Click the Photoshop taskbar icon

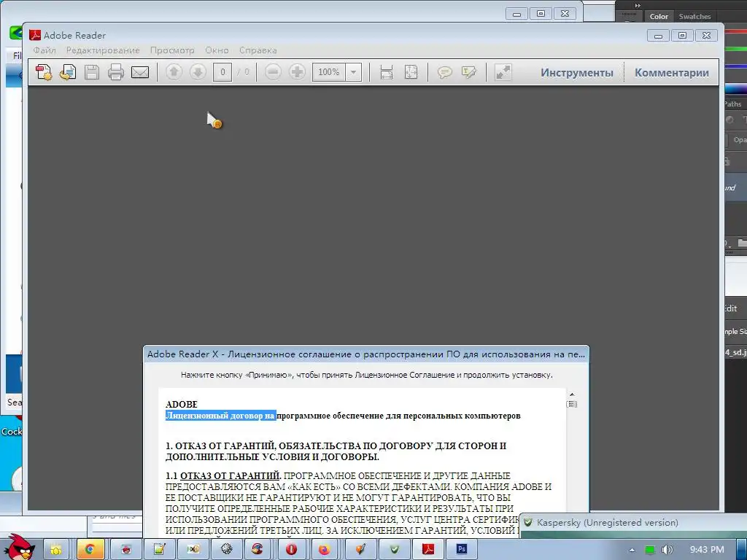[x=462, y=549]
